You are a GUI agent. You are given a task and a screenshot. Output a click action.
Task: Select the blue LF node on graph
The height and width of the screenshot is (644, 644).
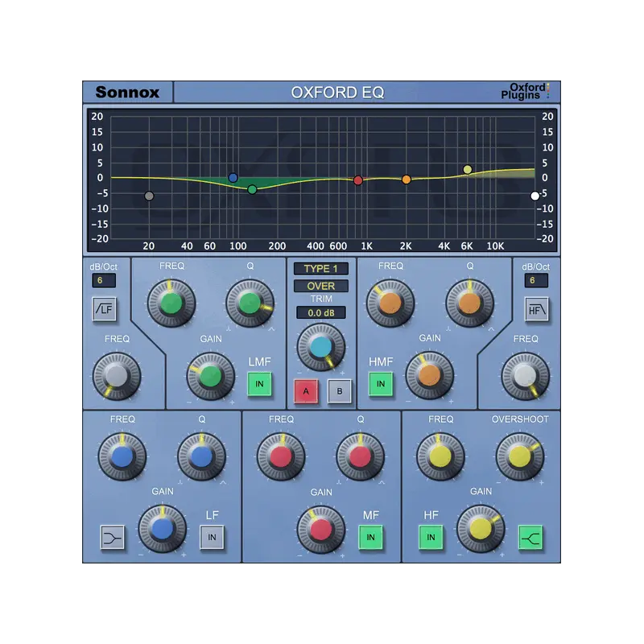click(233, 178)
